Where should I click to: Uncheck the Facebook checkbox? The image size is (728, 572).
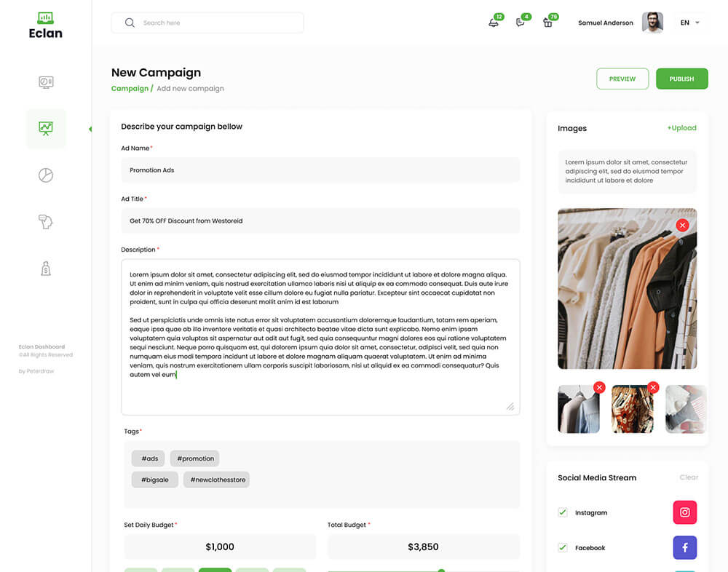563,547
